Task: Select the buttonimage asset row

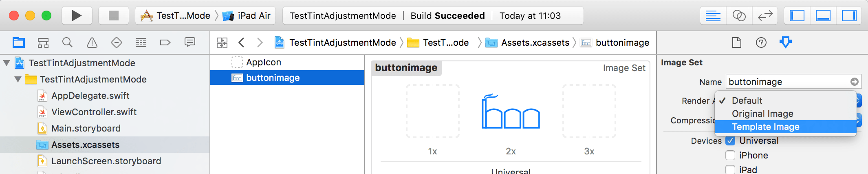Action: (287, 78)
